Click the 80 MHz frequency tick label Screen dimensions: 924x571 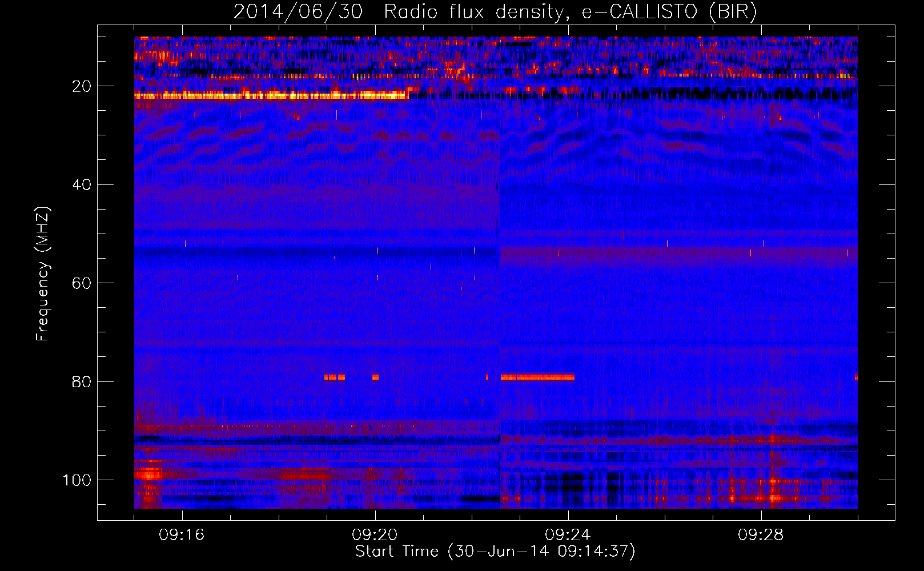pos(82,381)
